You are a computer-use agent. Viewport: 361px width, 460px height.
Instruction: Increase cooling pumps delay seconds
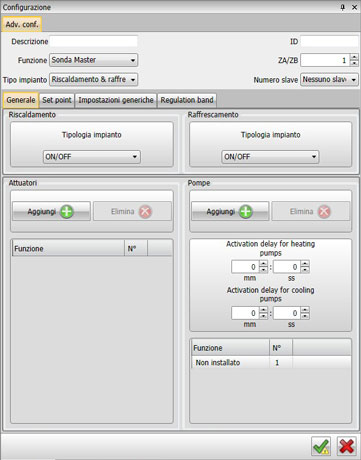(305, 310)
